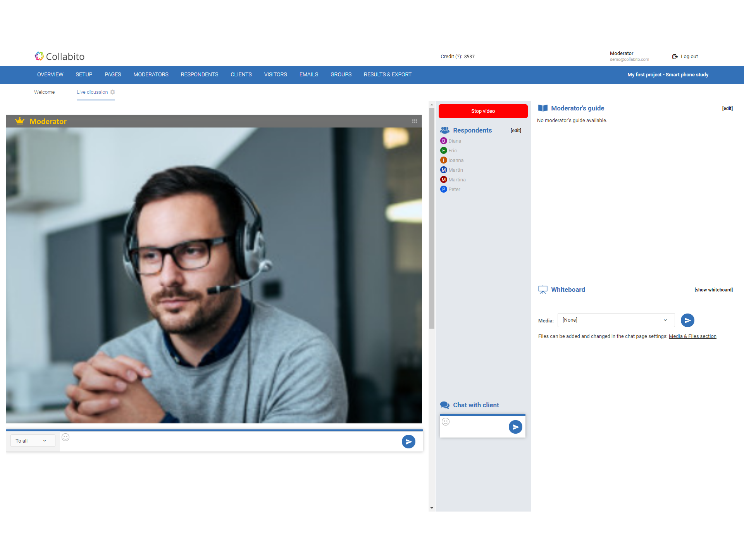Open emoji picker in main chat box
Screen dimensions: 744x560
pyautogui.click(x=66, y=437)
